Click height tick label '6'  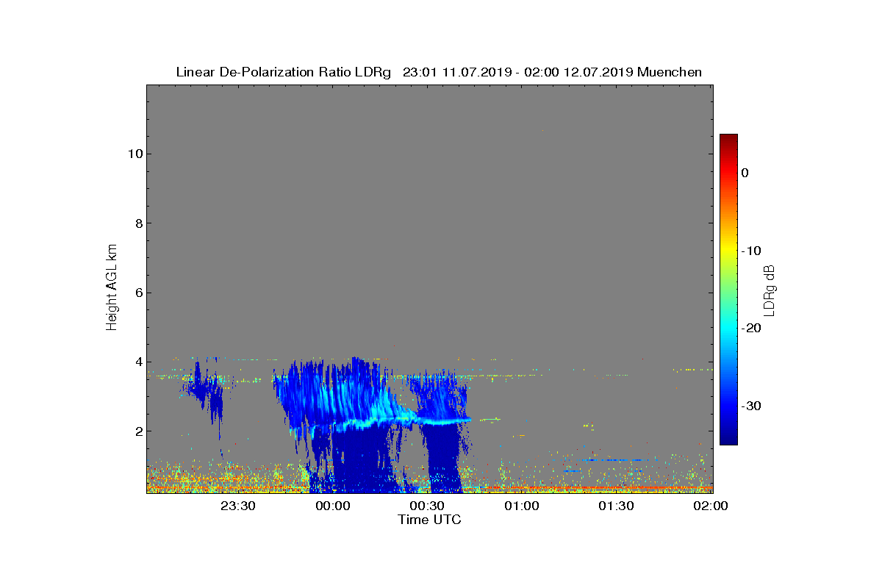(137, 293)
